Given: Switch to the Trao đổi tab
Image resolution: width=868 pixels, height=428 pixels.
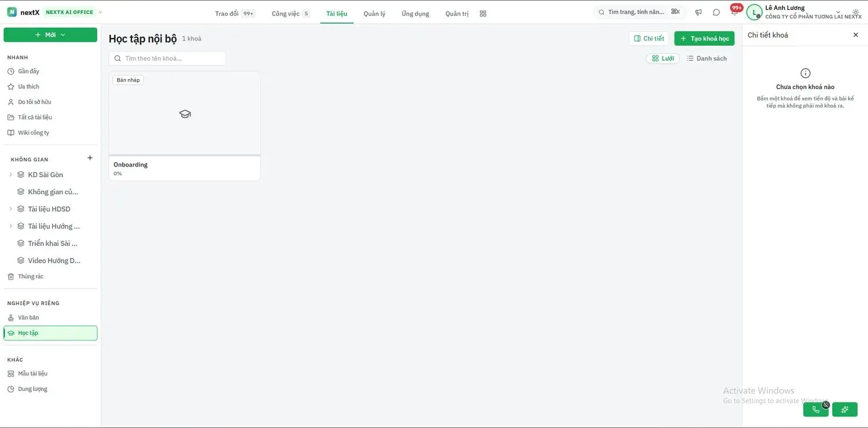Looking at the screenshot, I should (x=234, y=13).
